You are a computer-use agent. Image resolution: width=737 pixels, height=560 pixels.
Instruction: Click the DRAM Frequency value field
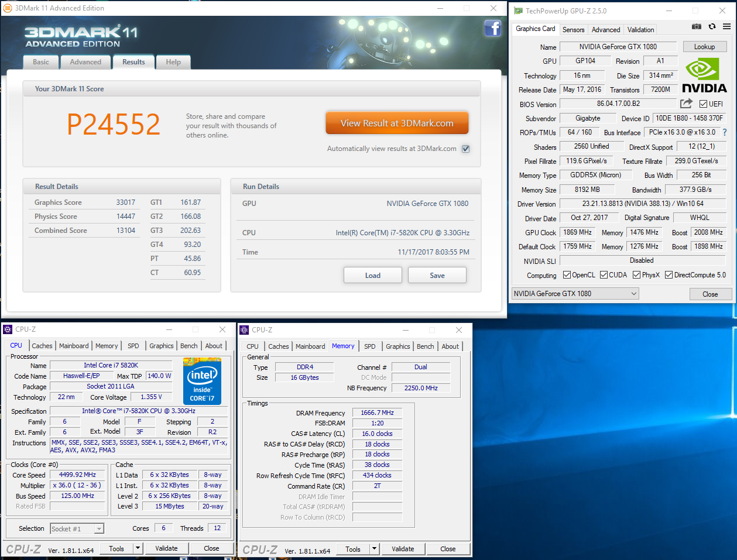(x=377, y=413)
